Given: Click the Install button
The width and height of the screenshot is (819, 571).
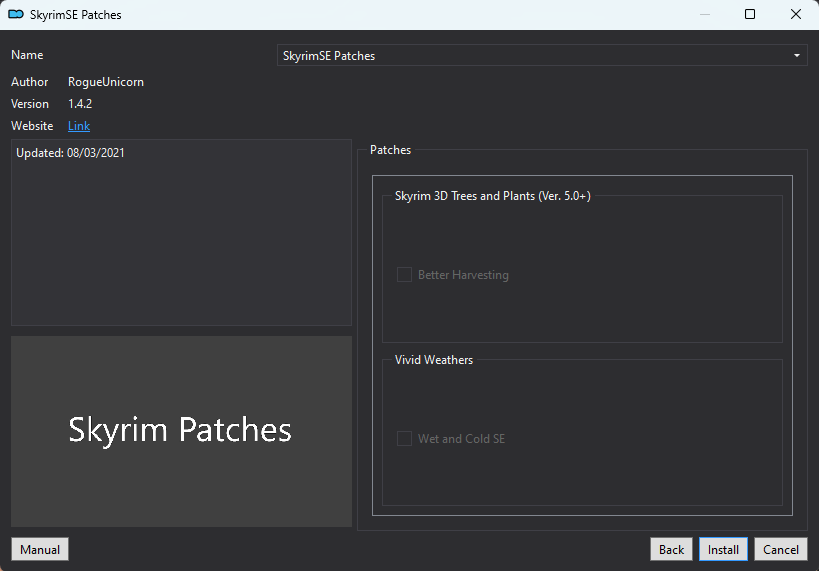Looking at the screenshot, I should (x=723, y=550).
